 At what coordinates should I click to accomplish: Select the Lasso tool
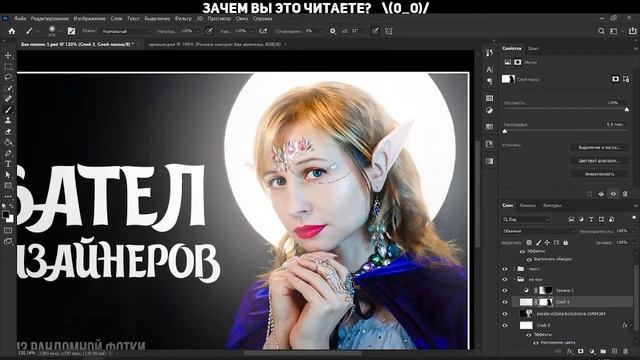[x=8, y=77]
